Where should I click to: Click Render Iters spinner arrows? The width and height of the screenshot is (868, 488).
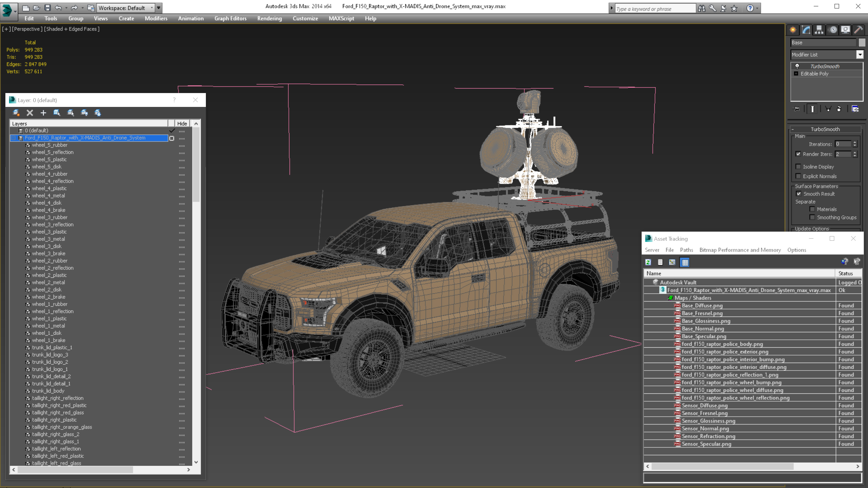pos(855,154)
